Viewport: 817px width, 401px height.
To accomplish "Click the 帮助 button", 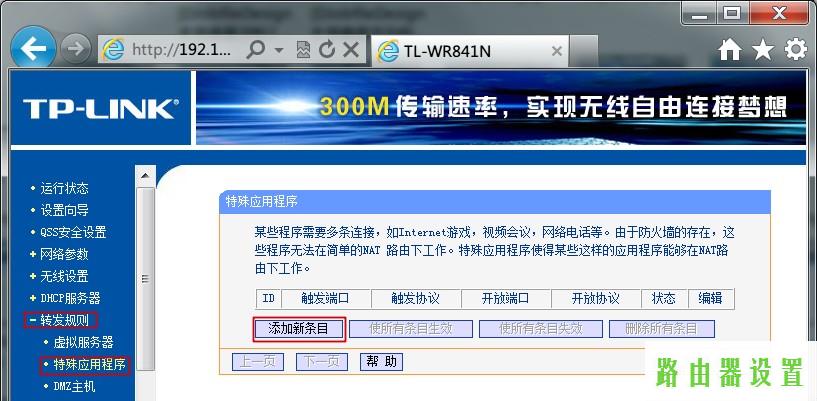I will coord(381,362).
